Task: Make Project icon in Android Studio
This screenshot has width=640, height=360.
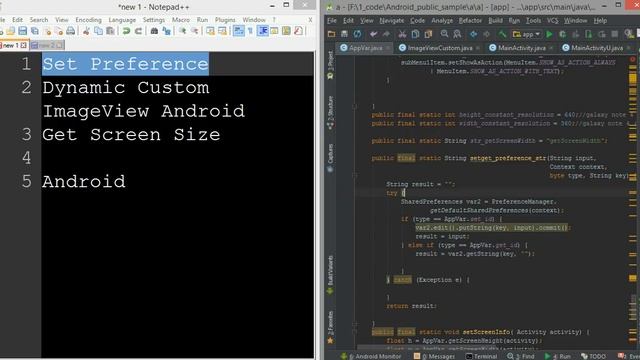Action: [x=502, y=34]
